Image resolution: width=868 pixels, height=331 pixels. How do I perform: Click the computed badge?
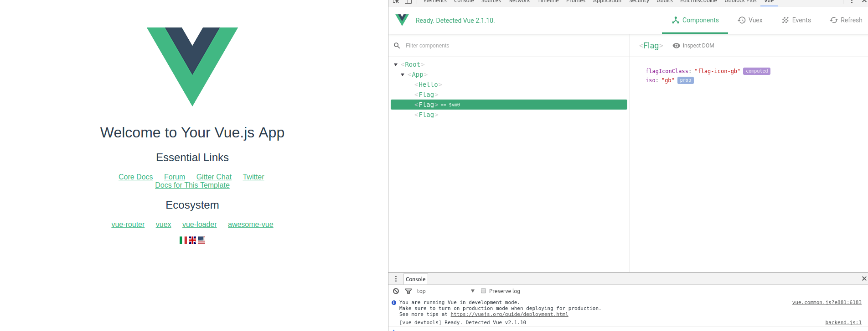pos(757,71)
